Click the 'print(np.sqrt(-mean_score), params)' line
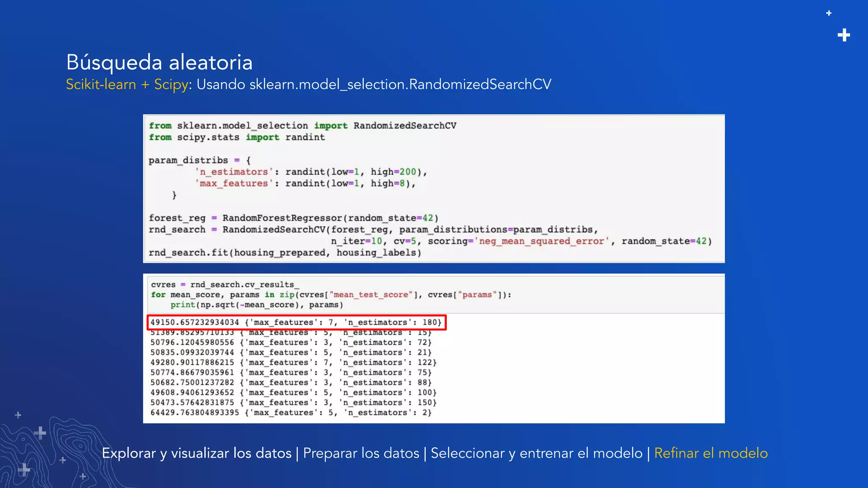The width and height of the screenshot is (868, 488). click(x=257, y=305)
